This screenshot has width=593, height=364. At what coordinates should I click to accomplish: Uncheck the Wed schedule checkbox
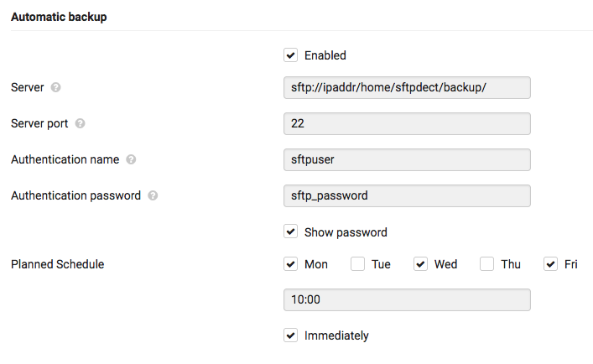420,264
